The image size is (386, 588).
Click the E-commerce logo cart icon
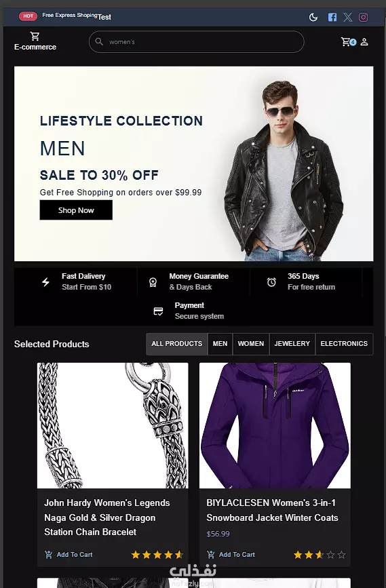point(35,37)
